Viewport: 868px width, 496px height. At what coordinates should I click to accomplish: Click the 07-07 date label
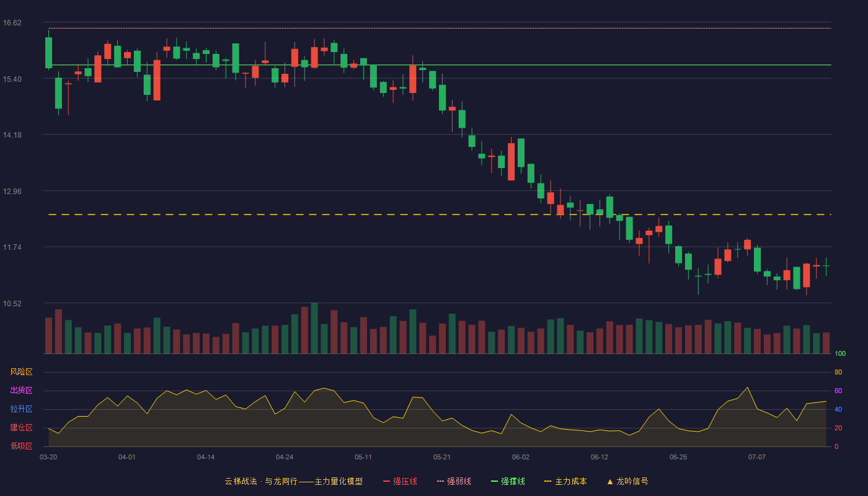(x=757, y=457)
